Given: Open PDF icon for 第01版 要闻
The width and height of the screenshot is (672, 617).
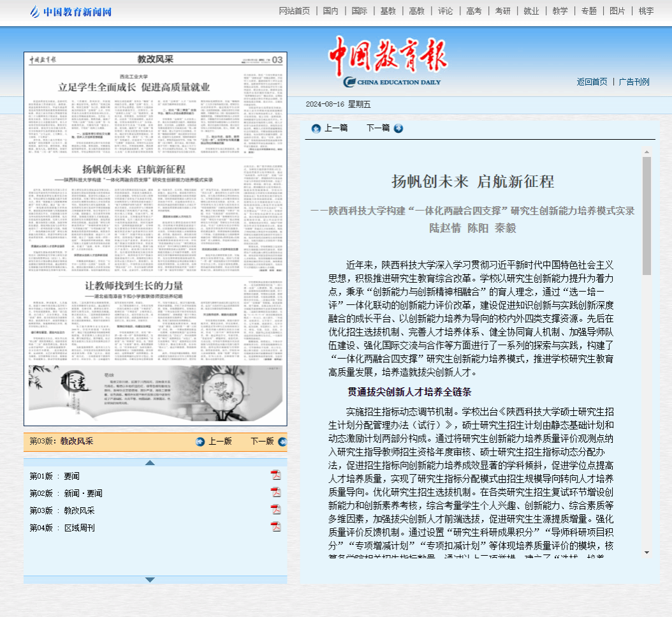Looking at the screenshot, I should click(x=275, y=475).
